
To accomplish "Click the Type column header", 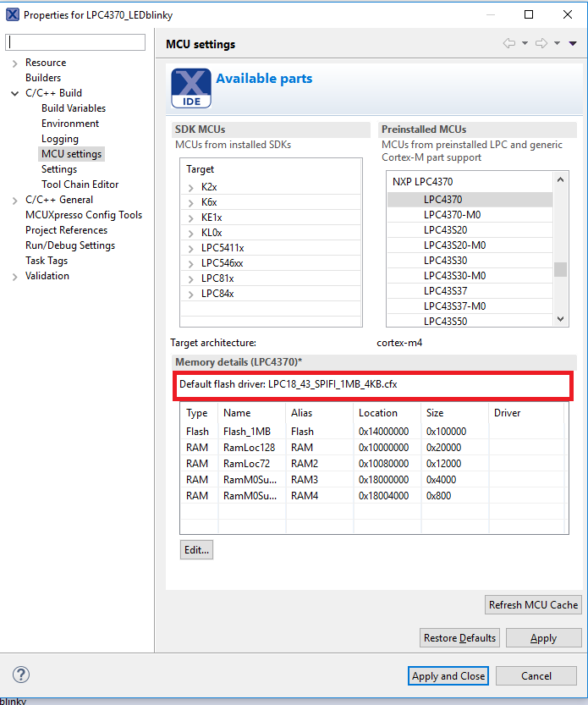I will (x=199, y=413).
